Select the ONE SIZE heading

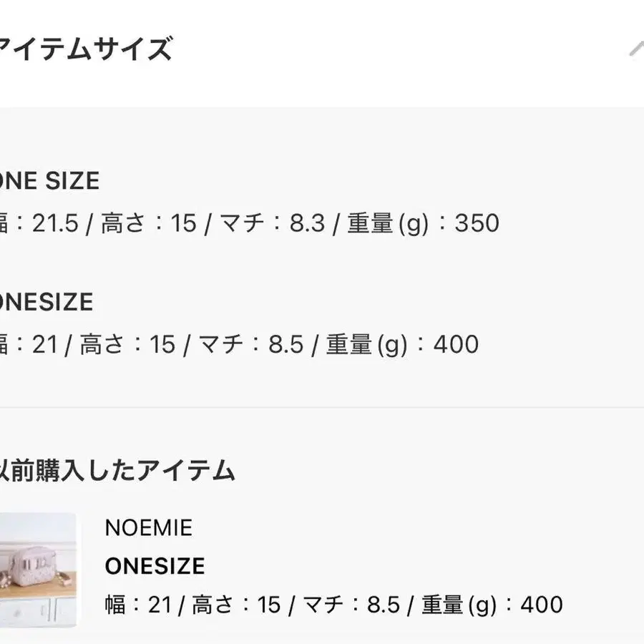coord(49,181)
